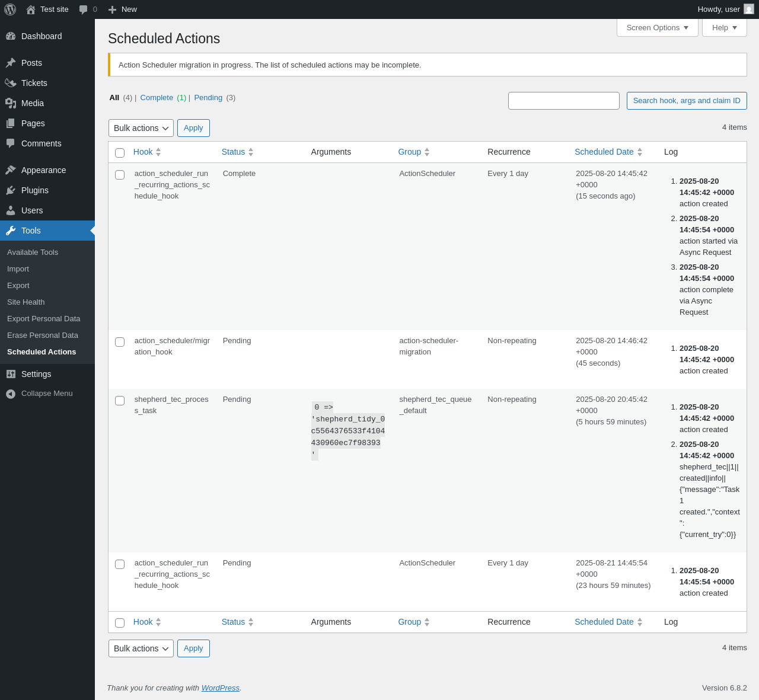The width and height of the screenshot is (759, 700).
Task: Click sort arrows beside top Hook header
Action: (158, 152)
